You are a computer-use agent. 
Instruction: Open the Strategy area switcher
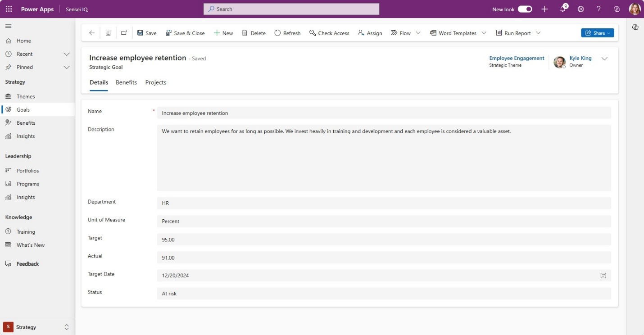click(37, 327)
